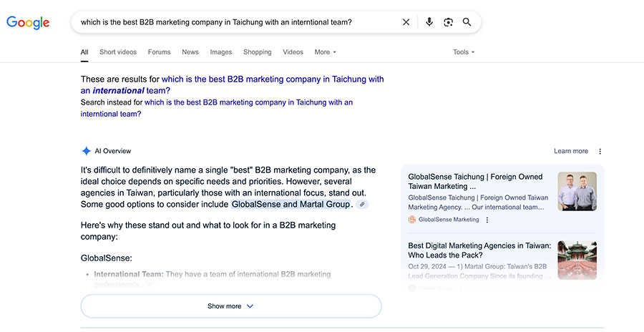Open GlobalSense Taichung source card title
The image size is (644, 332).
click(475, 181)
